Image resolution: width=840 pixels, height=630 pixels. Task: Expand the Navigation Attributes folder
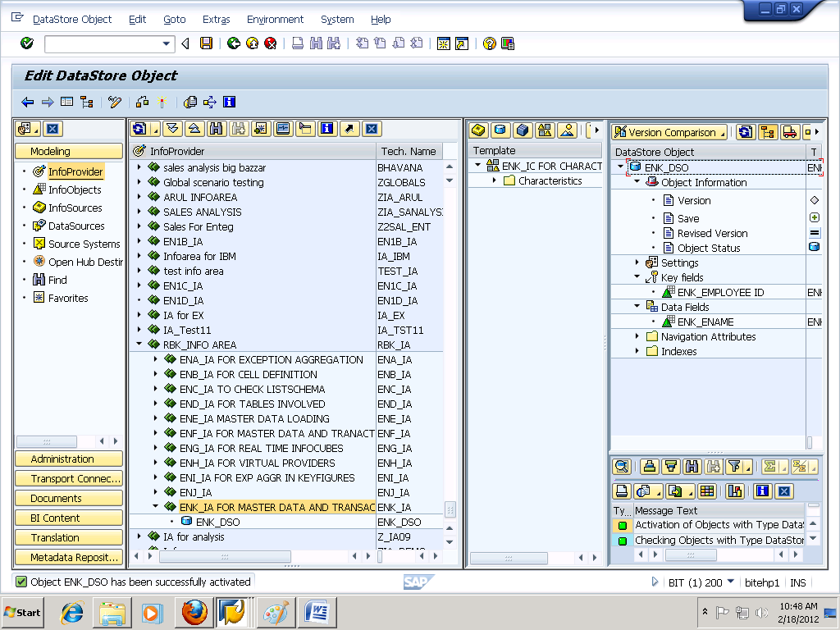(x=637, y=336)
